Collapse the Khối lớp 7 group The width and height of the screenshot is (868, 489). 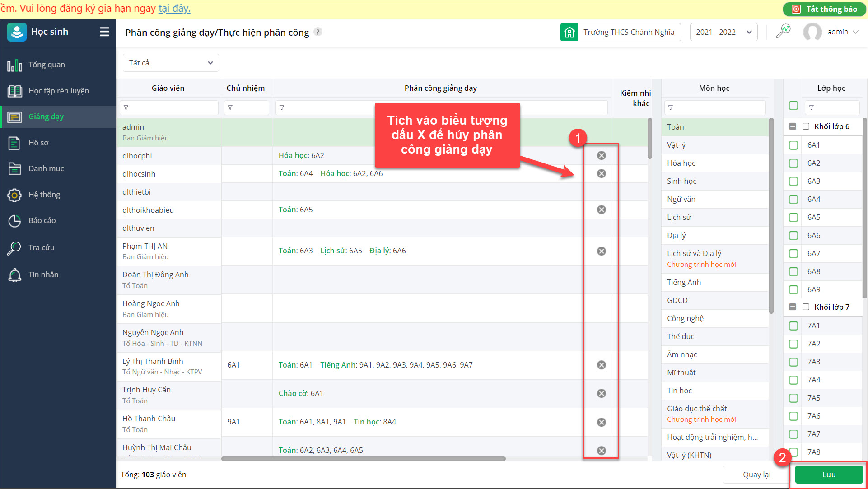(792, 307)
